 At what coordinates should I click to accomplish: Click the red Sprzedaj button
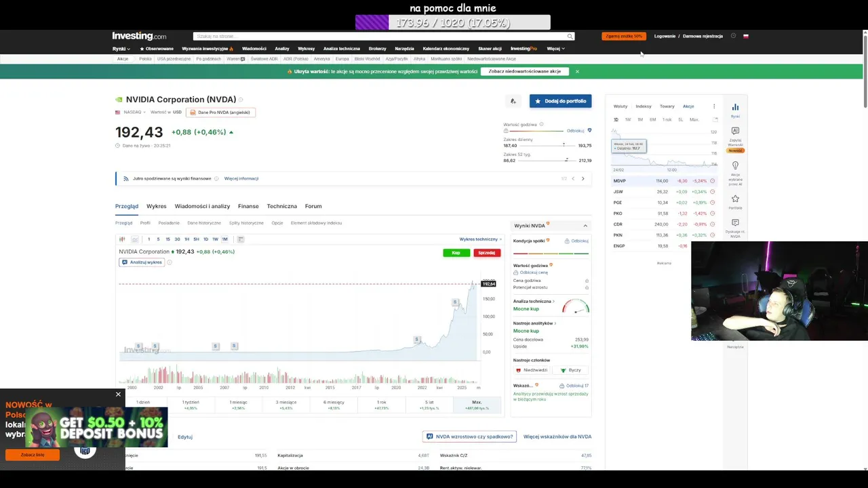pos(487,253)
